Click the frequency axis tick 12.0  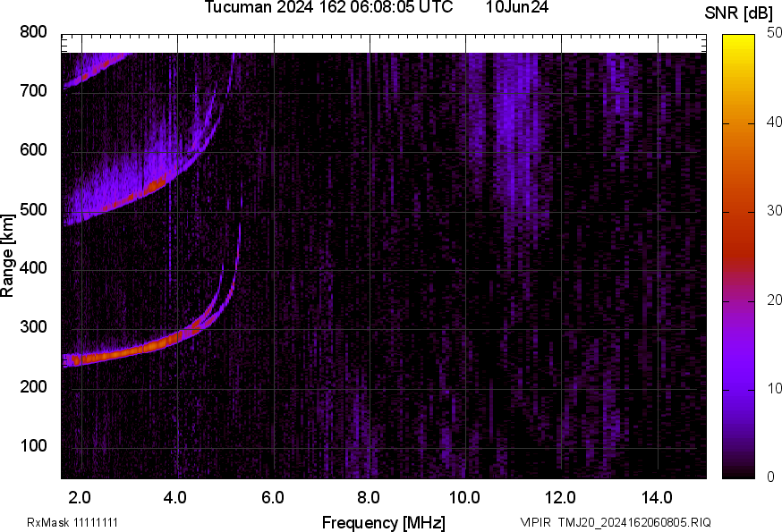point(561,498)
